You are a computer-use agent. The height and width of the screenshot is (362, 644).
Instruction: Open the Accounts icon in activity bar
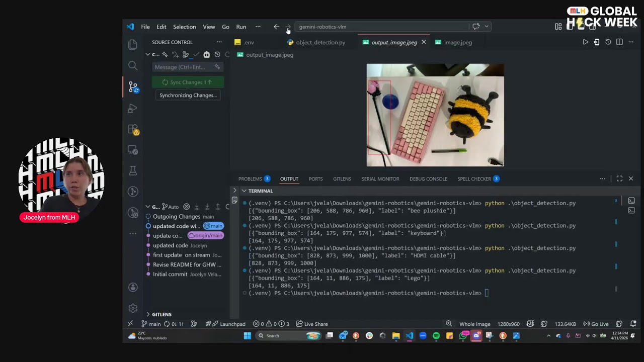[133, 287]
